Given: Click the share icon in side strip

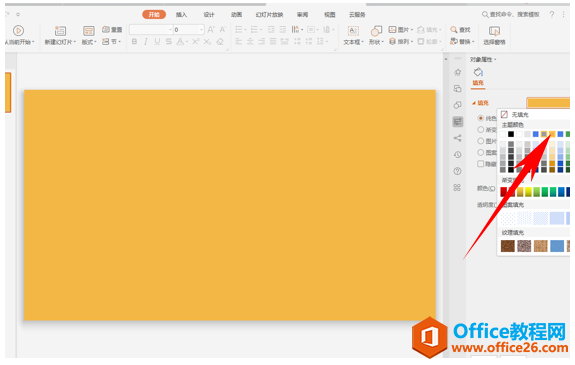Looking at the screenshot, I should (457, 138).
